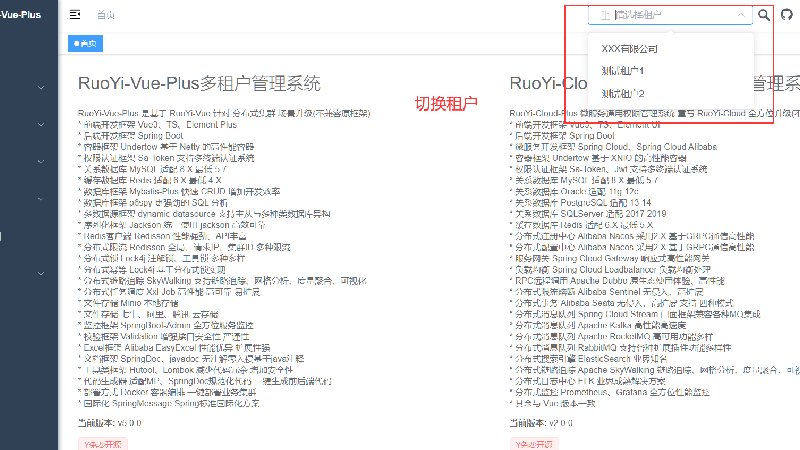Viewport: 800px width, 450px height.
Task: Switch to tenant 测试租户2
Action: 670,93
